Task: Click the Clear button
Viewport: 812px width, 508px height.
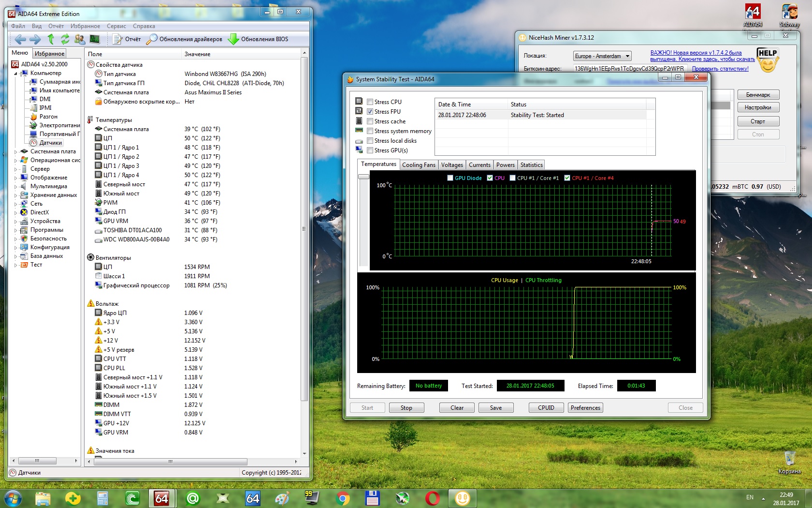Action: (457, 408)
